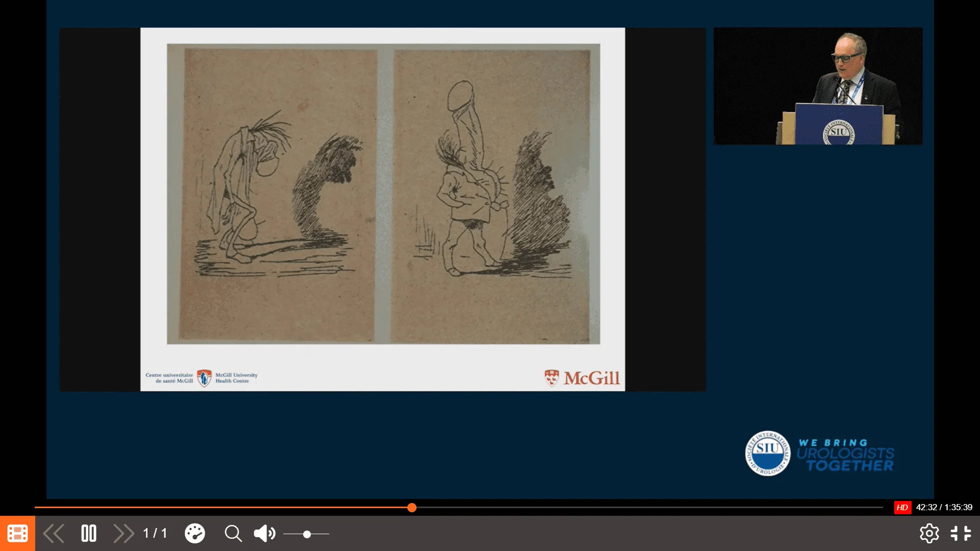Open the playback speed gauge
980x551 pixels.
(x=194, y=534)
